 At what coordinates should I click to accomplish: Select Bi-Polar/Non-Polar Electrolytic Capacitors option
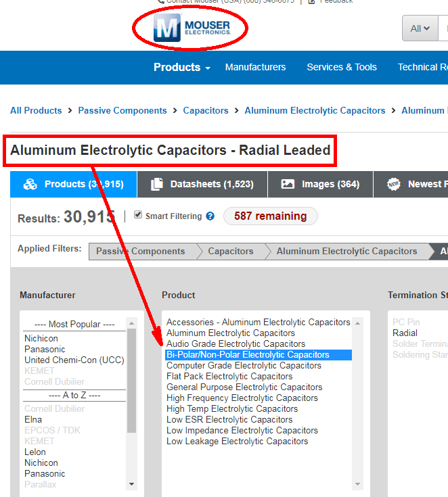pos(259,355)
